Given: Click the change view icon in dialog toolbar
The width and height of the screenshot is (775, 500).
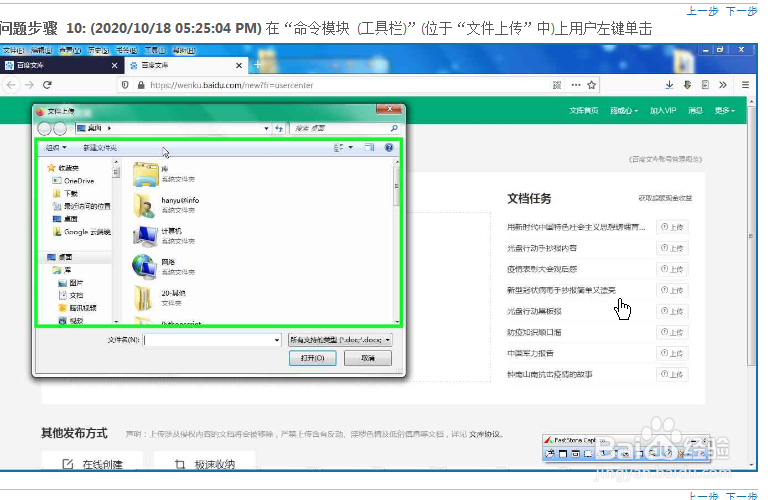Looking at the screenshot, I should [x=339, y=147].
